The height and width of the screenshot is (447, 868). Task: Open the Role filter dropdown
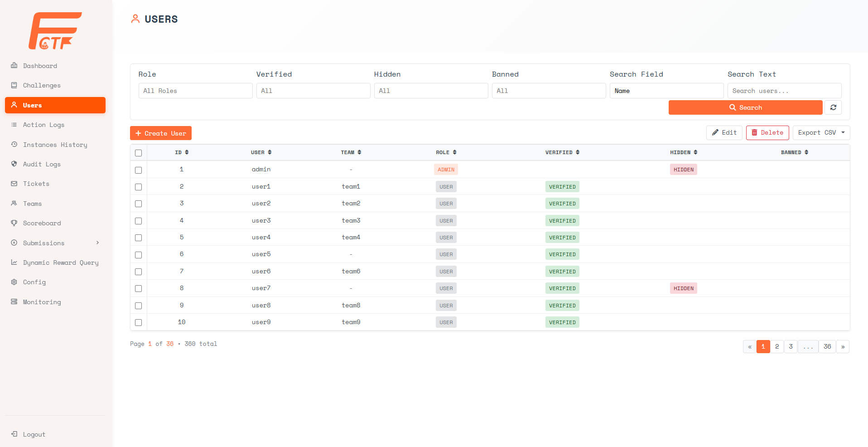pos(196,91)
